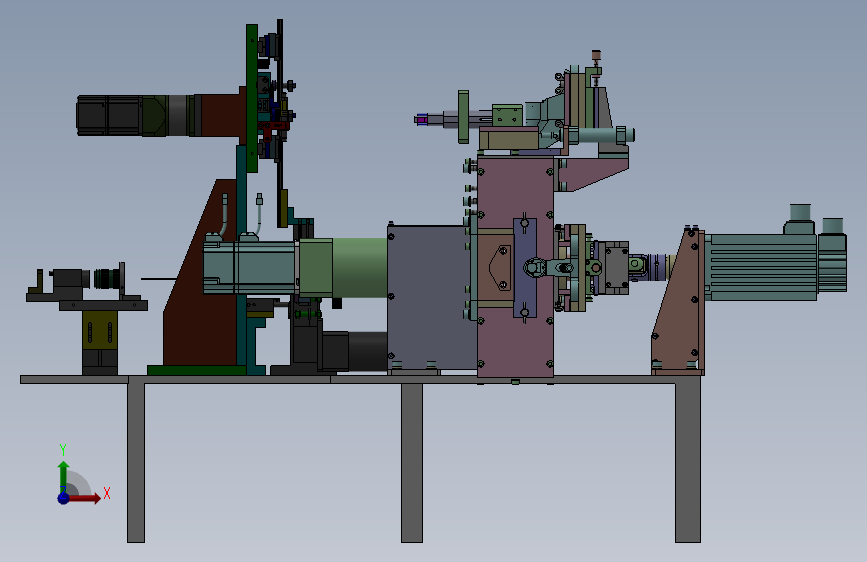
Task: Click the green Y axis arrow of the triad
Action: pos(64,477)
